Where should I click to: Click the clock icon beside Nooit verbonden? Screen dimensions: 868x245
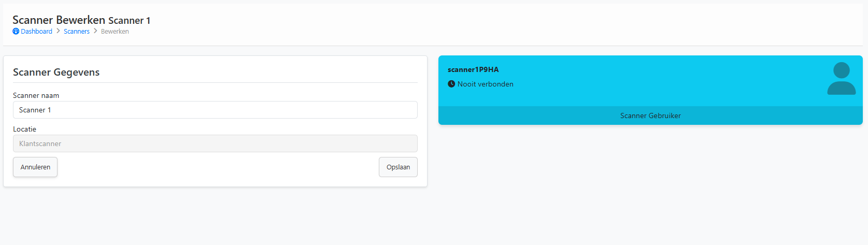[451, 84]
